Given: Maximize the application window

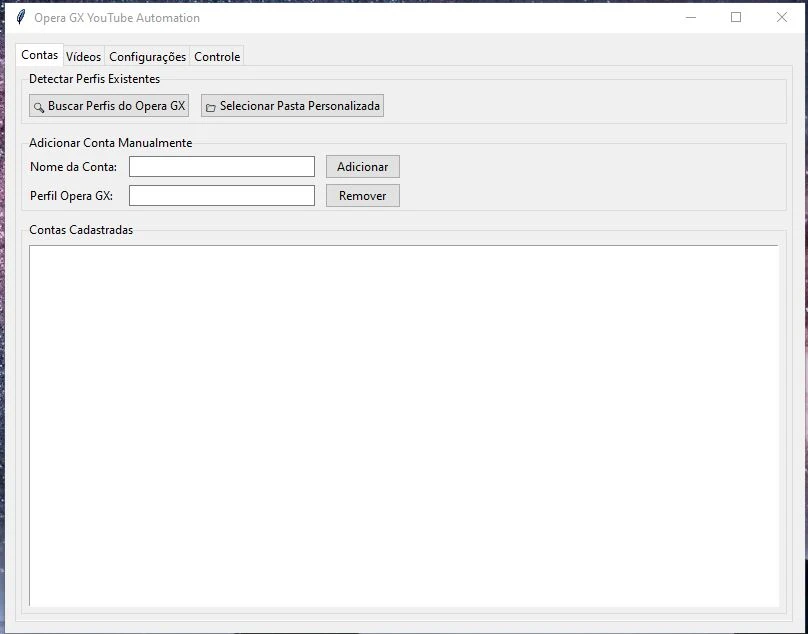Looking at the screenshot, I should [736, 17].
